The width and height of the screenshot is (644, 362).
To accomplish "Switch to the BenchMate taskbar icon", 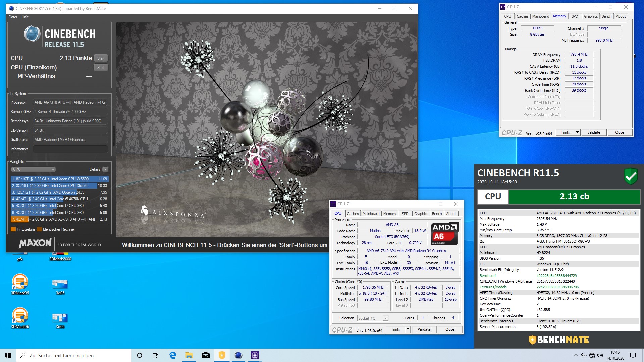I will pyautogui.click(x=222, y=355).
